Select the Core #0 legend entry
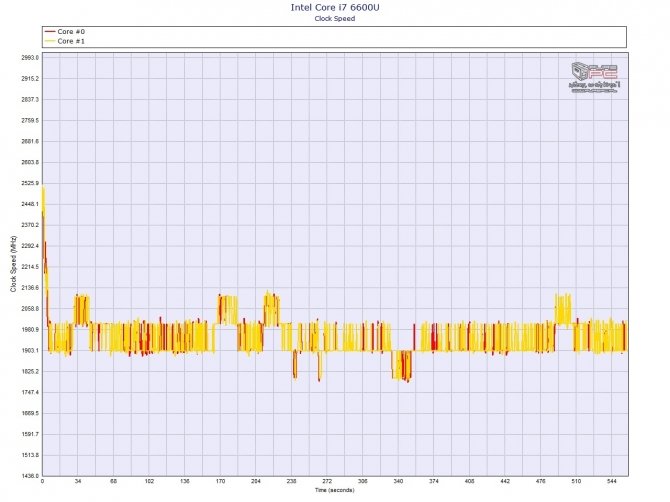Viewport: 670px width, 502px height. pyautogui.click(x=65, y=32)
